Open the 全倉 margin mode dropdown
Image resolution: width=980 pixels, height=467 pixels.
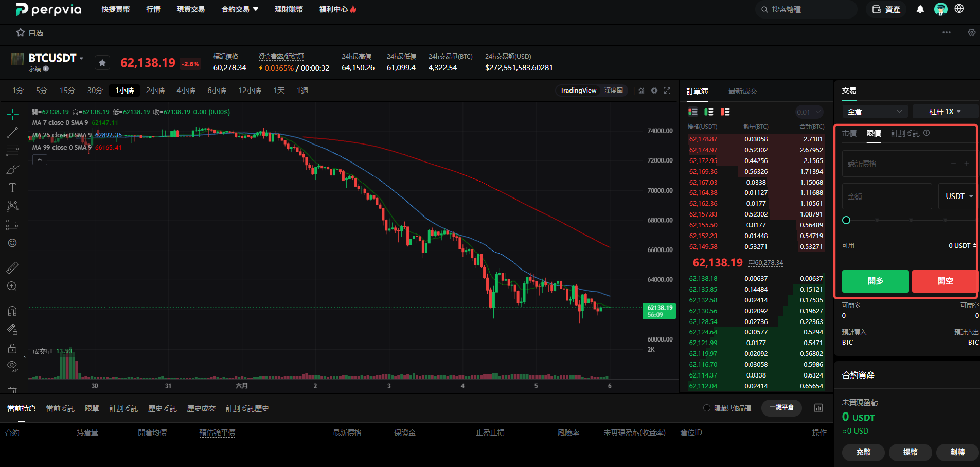pos(875,112)
